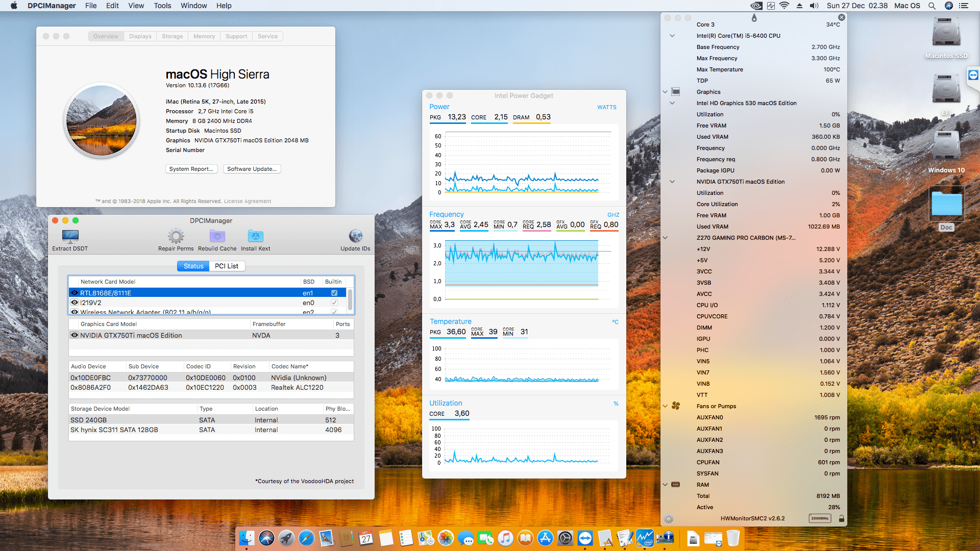980x551 pixels.
Task: Open System Preferences in Dock
Action: [565, 538]
